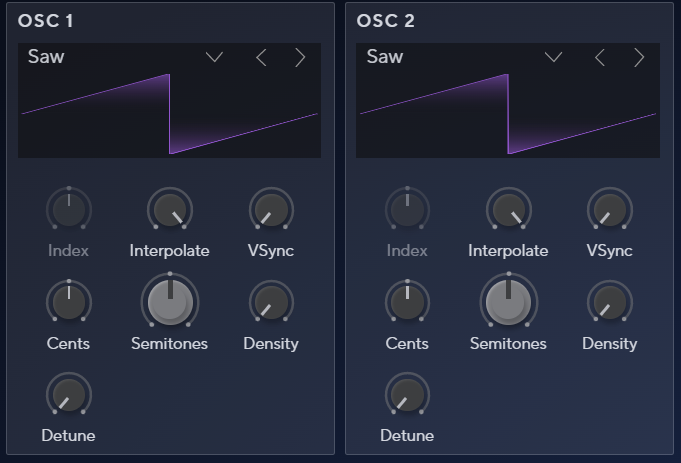Select previous waveform in OSC 1
681x463 pixels.
click(x=261, y=57)
